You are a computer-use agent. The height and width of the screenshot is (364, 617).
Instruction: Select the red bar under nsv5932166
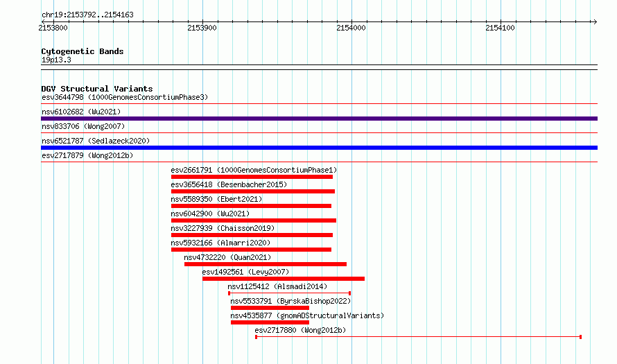click(251, 250)
